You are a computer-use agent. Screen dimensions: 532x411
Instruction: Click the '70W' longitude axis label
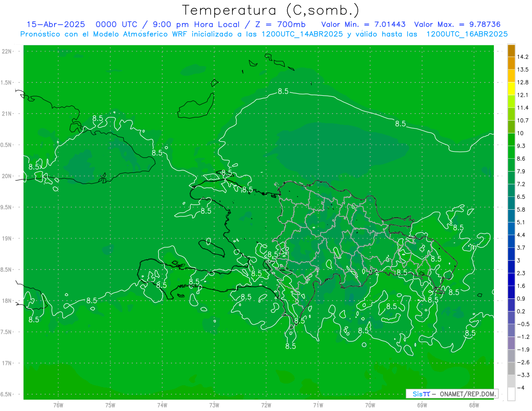click(x=370, y=405)
